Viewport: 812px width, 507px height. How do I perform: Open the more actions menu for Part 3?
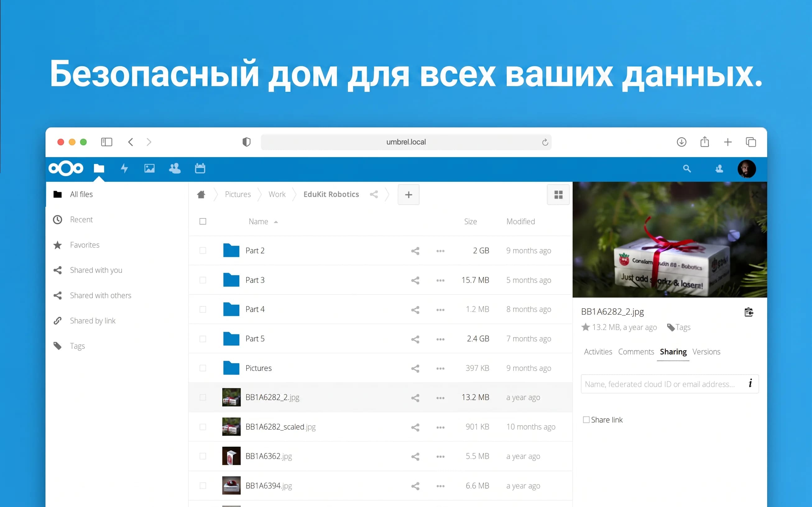click(x=441, y=280)
